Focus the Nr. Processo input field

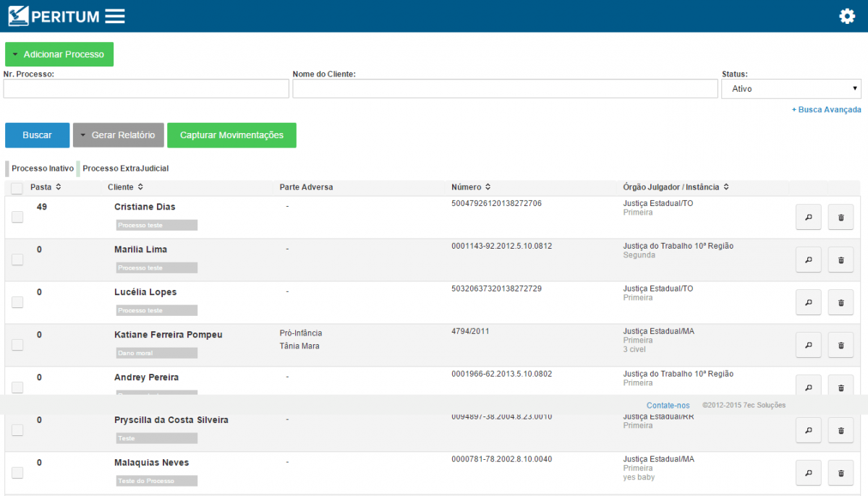pos(146,89)
